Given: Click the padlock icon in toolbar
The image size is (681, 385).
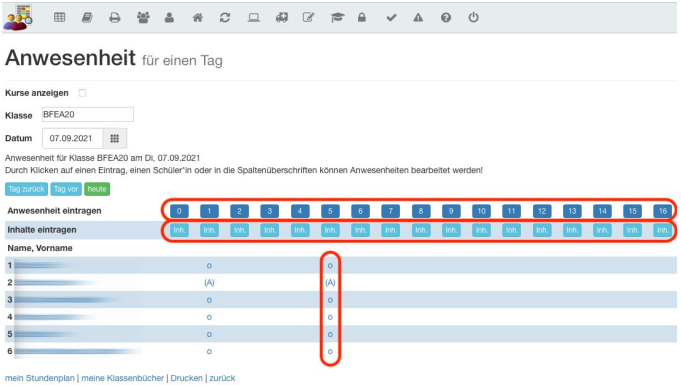Looking at the screenshot, I should tap(361, 17).
